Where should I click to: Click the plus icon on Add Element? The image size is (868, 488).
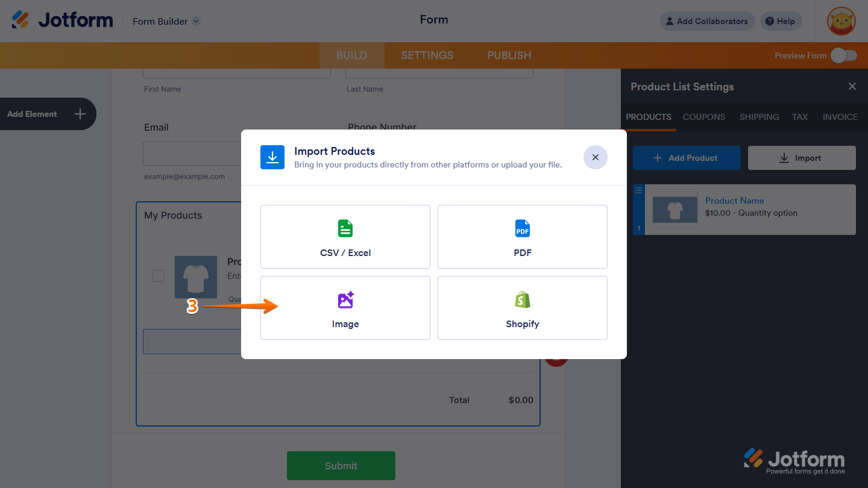pyautogui.click(x=80, y=114)
